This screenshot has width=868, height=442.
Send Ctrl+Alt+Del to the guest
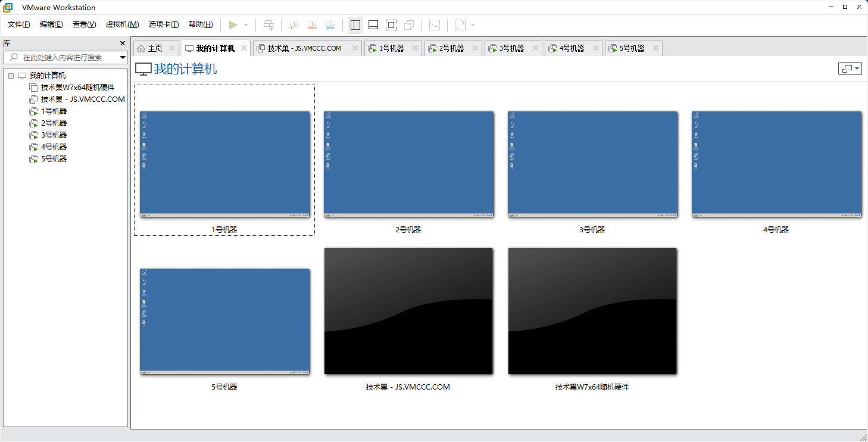268,25
